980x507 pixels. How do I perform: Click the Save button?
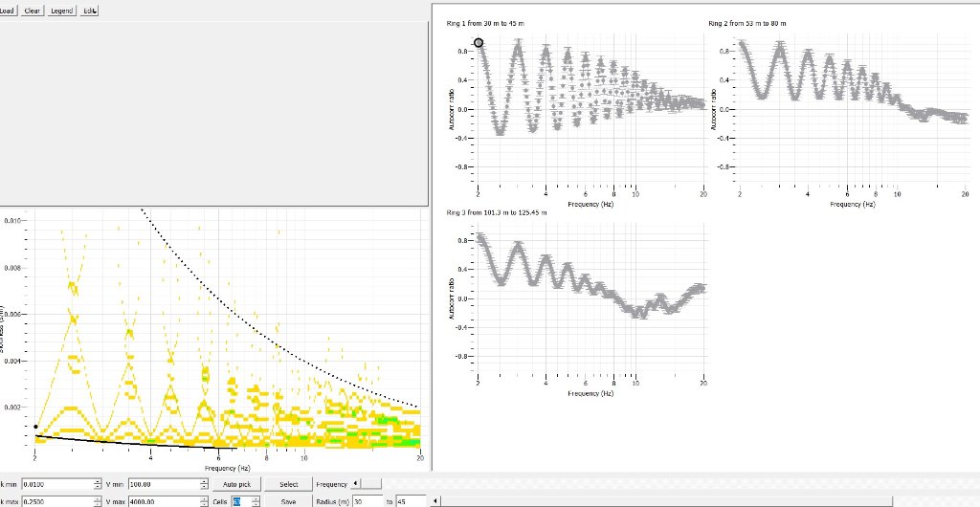pos(288,501)
